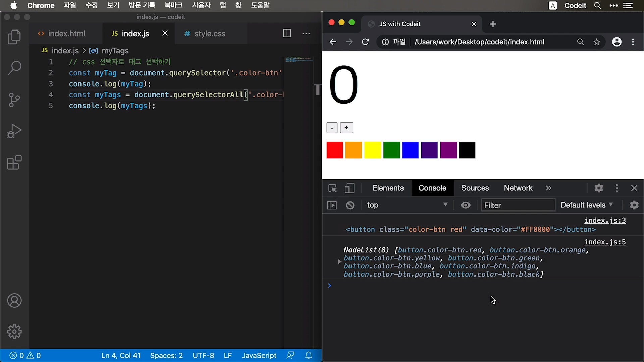The width and height of the screenshot is (644, 362).
Task: Open the top JavaScript context dropdown
Action: click(x=407, y=205)
